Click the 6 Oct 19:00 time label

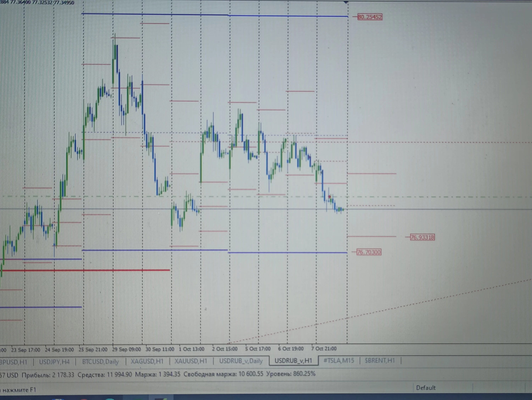tap(291, 349)
